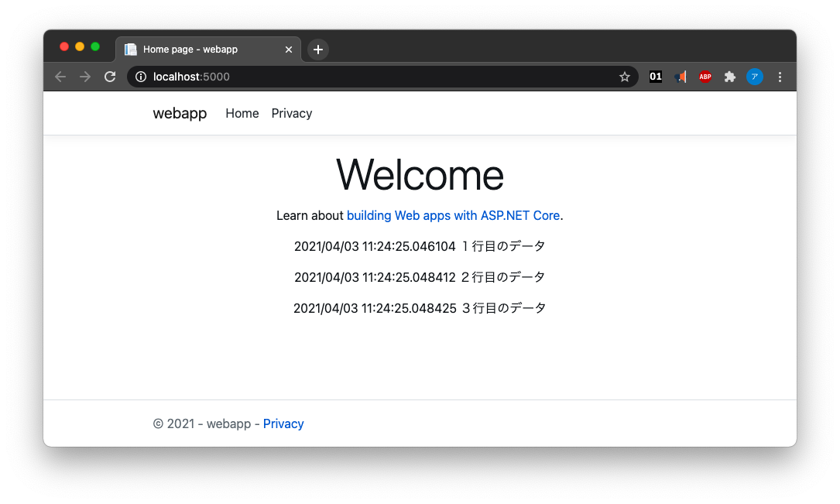This screenshot has height=504, width=840.
Task: Open the Adblock Plus extension
Action: [705, 77]
